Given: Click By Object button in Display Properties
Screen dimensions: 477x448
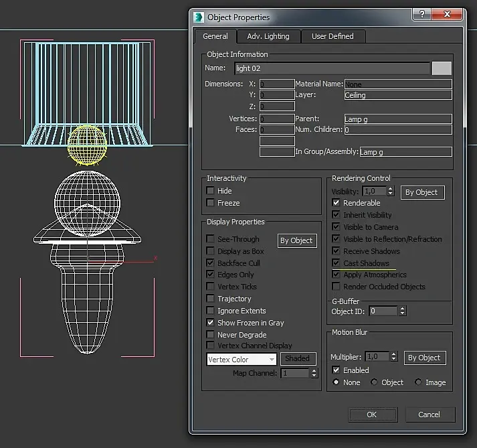Looking at the screenshot, I should (296, 240).
